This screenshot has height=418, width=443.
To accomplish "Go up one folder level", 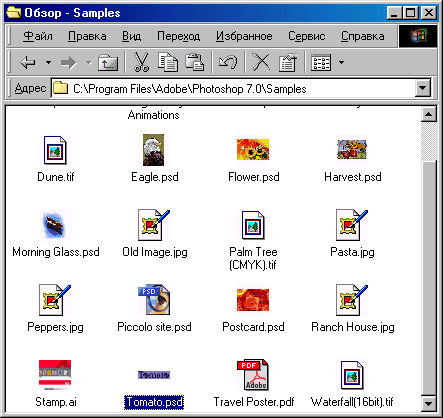I will coord(108,62).
